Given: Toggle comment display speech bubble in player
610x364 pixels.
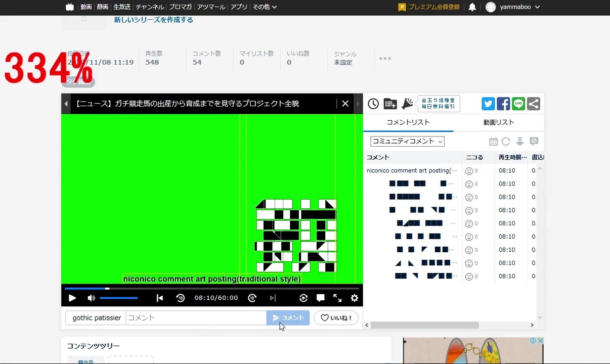Looking at the screenshot, I should 320,298.
